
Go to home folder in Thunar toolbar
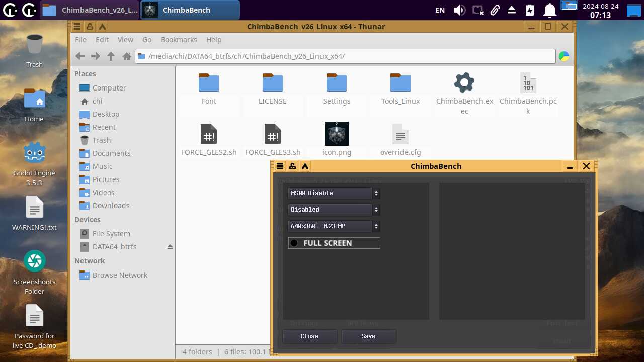click(x=127, y=56)
